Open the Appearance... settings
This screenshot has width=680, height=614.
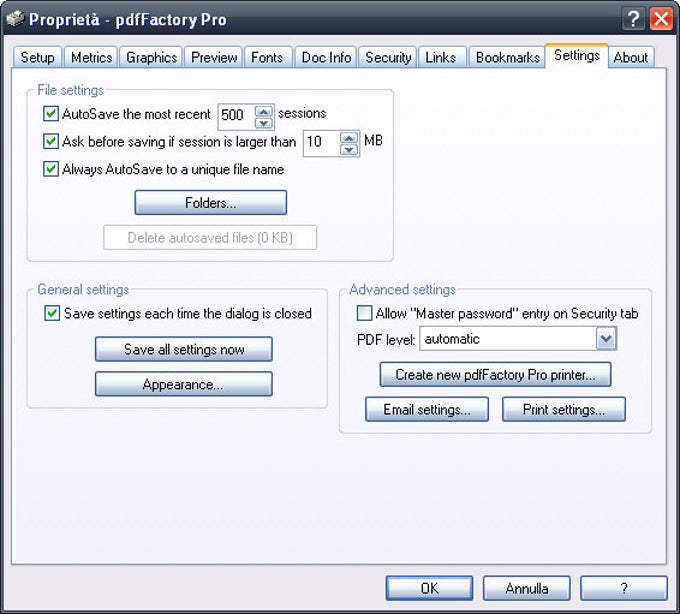click(x=184, y=384)
